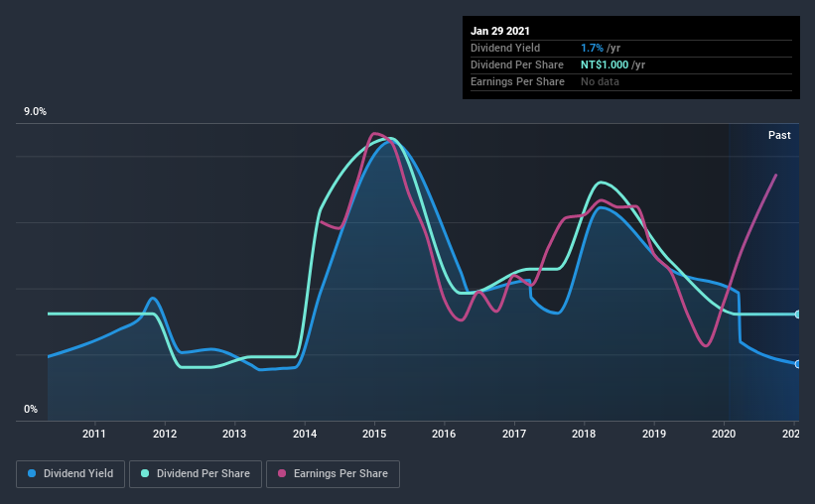Viewport: 815px width, 504px height.
Task: Select the Dividend Yield endpoint marker at chart edge
Action: tap(798, 364)
